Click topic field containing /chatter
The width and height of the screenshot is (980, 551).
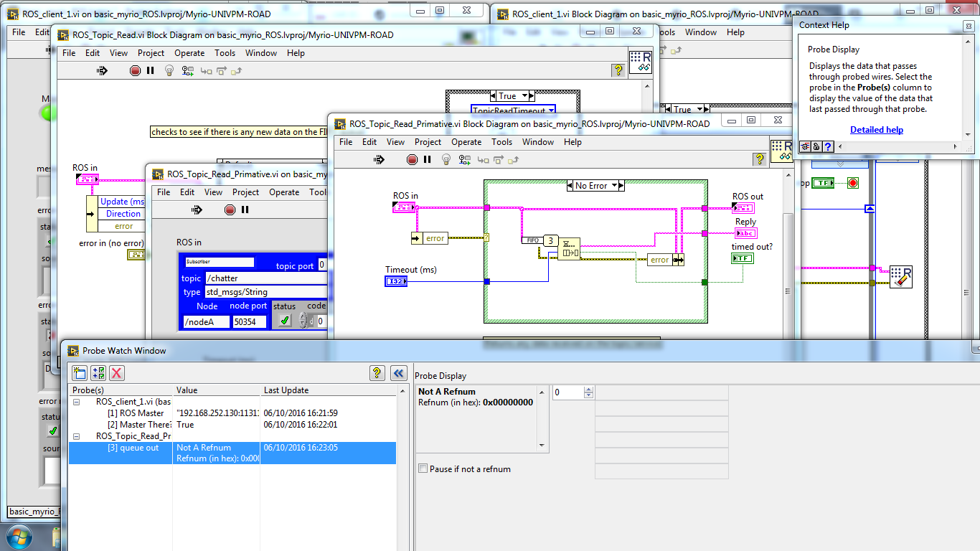point(265,278)
